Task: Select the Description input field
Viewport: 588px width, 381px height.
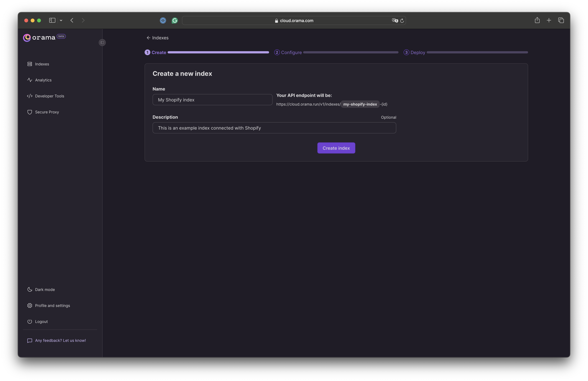Action: pos(274,127)
